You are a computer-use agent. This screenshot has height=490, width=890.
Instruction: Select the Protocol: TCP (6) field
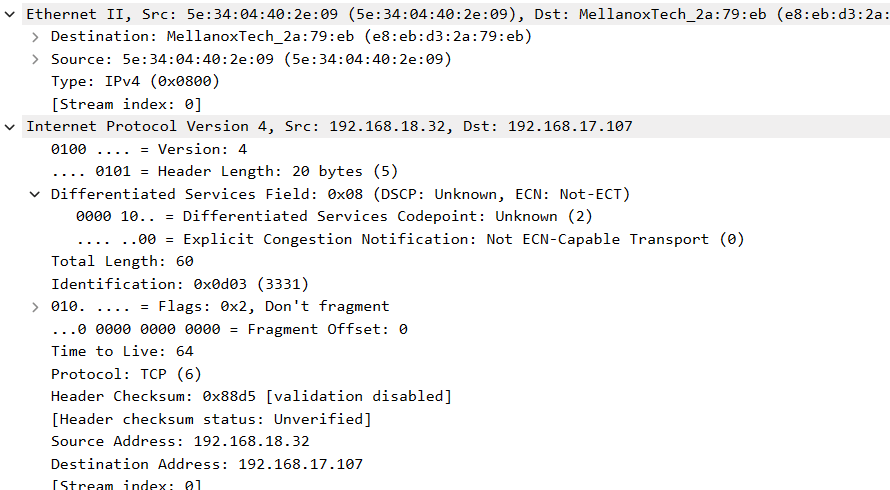(x=126, y=374)
